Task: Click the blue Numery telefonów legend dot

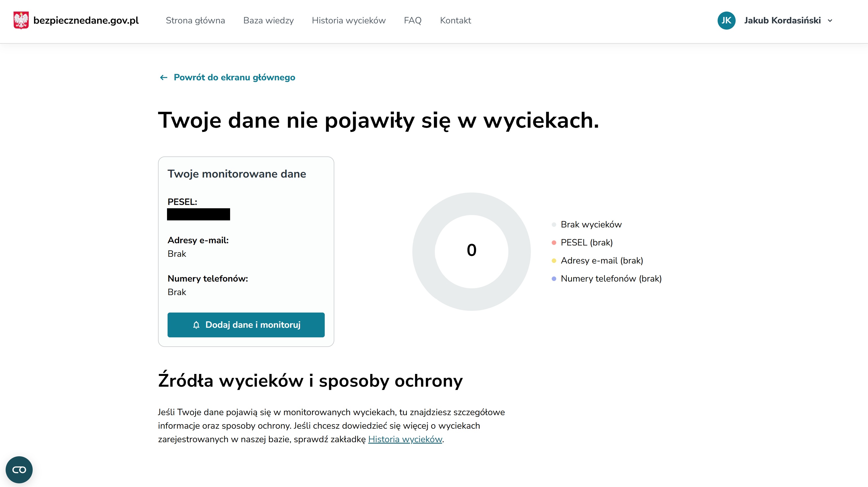Action: coord(554,278)
